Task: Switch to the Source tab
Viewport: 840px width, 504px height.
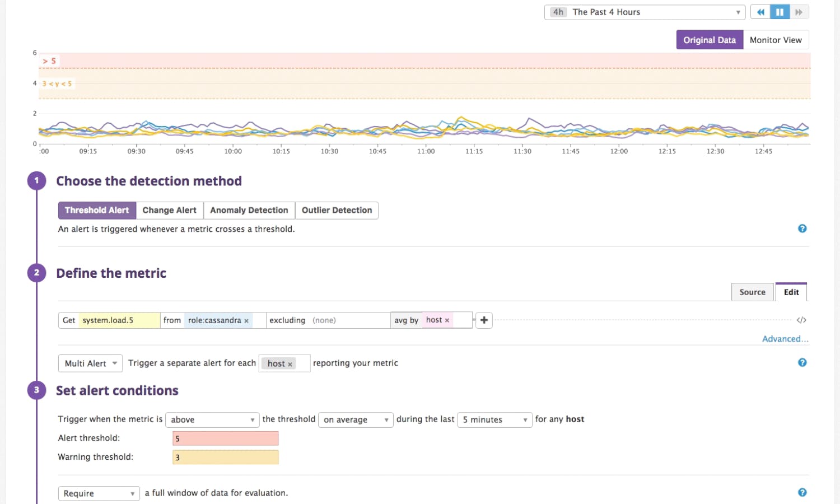Action: click(x=752, y=292)
